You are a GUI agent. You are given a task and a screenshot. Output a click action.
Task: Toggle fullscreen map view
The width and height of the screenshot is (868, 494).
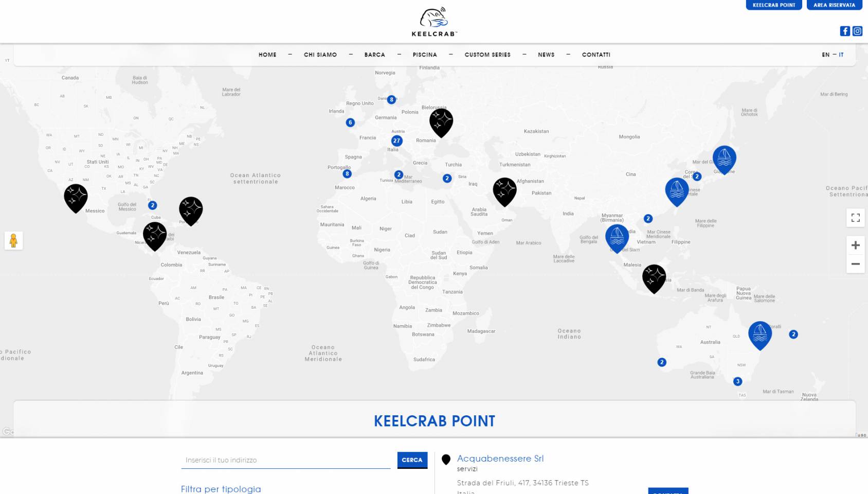pyautogui.click(x=856, y=218)
